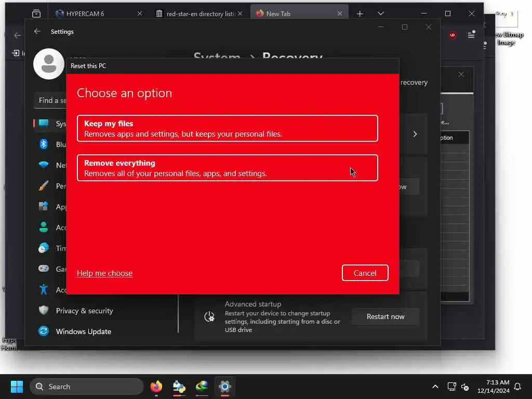Click the user profile avatar in Settings
The image size is (532, 399).
(49, 64)
